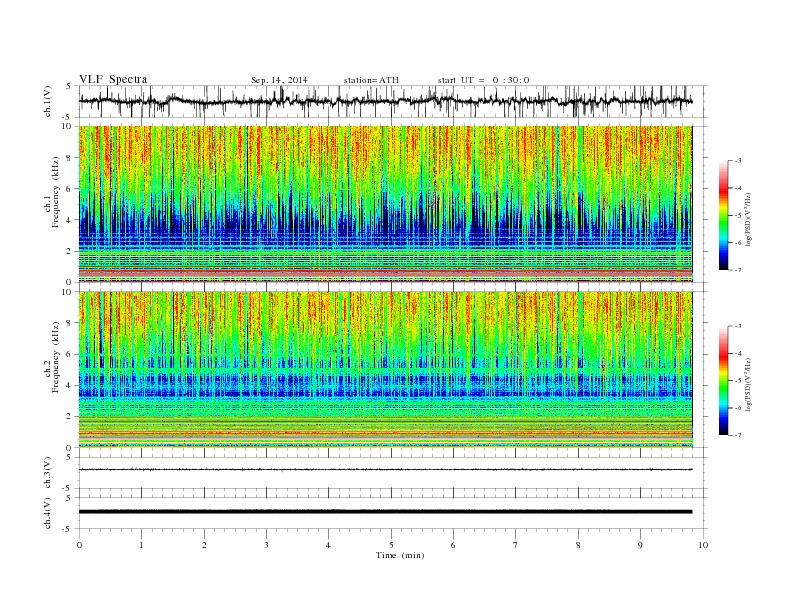
Task: Click the "-7" tick on ch.2 colorbar
Action: point(738,435)
